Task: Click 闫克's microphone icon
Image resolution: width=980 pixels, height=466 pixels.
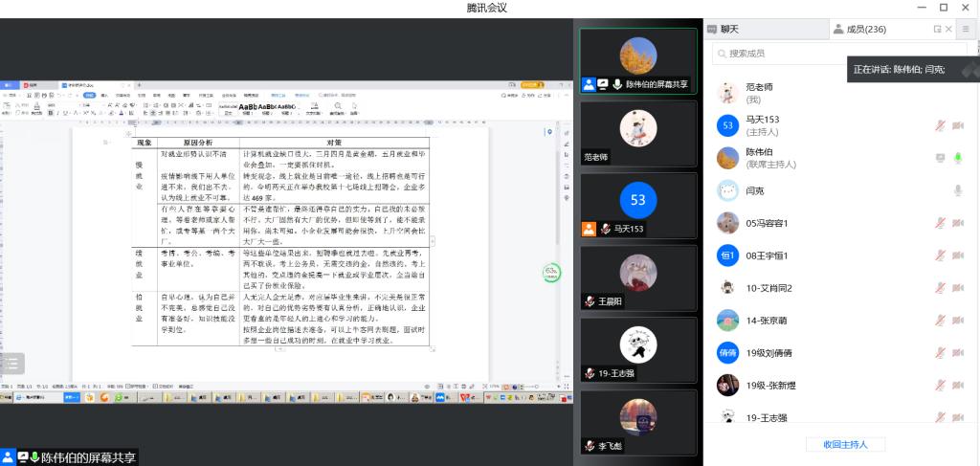Action: tap(957, 190)
